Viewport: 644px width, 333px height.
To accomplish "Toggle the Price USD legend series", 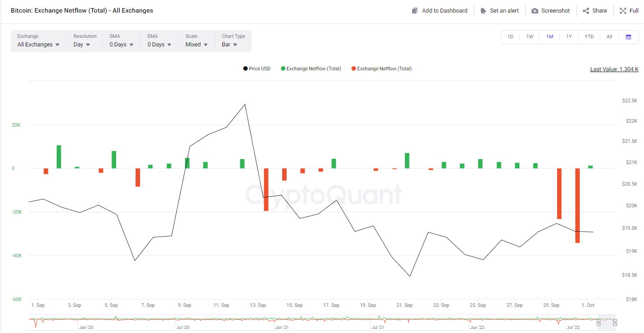I will 257,69.
